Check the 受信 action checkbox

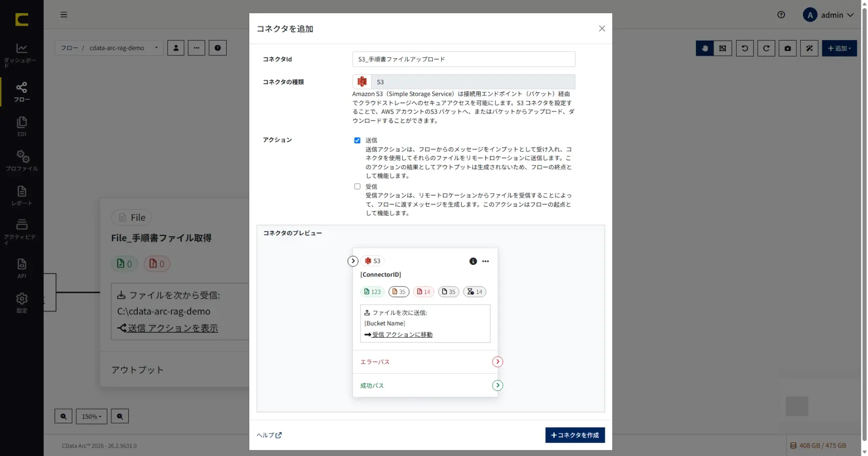(357, 187)
